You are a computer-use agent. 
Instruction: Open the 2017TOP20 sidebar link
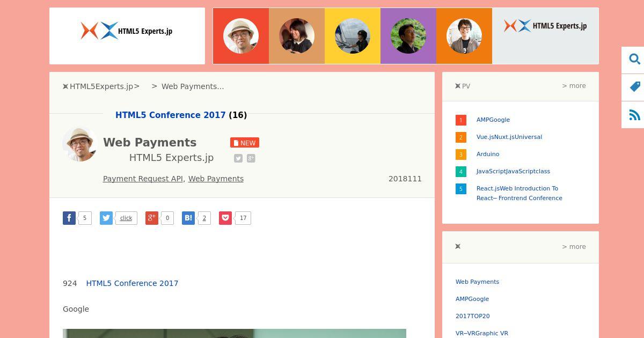click(x=473, y=316)
